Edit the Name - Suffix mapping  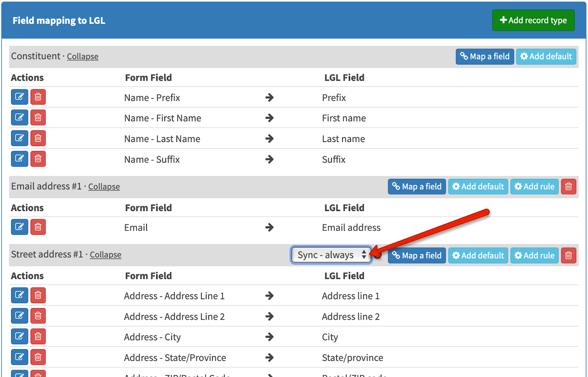[19, 159]
